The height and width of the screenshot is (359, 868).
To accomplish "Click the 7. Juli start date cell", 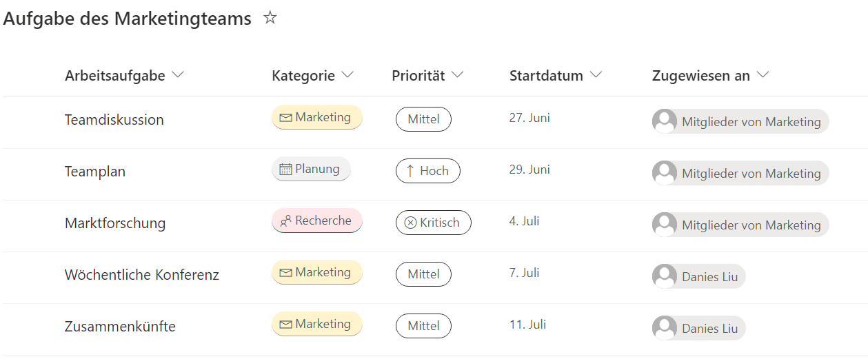I will 524,273.
